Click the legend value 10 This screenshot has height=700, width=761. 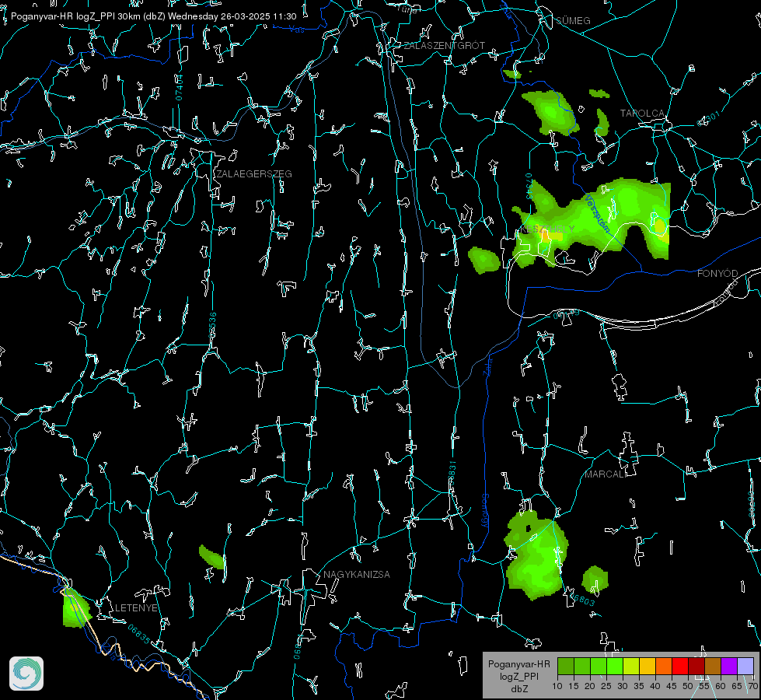pos(557,687)
